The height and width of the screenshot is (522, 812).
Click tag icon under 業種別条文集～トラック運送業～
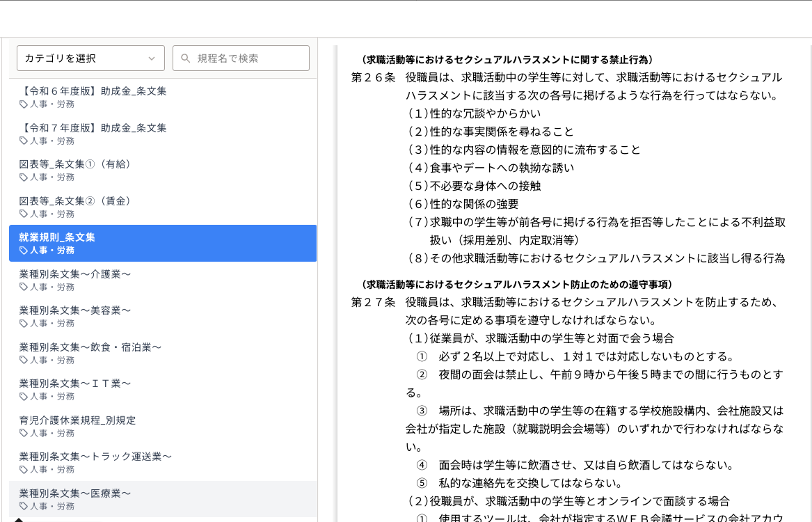pos(24,470)
